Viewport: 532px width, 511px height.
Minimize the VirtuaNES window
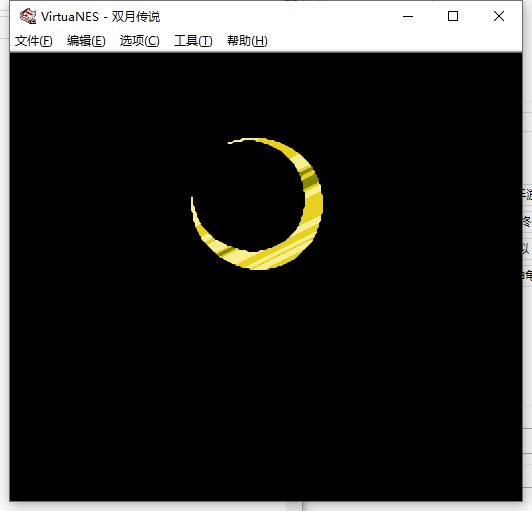click(408, 16)
